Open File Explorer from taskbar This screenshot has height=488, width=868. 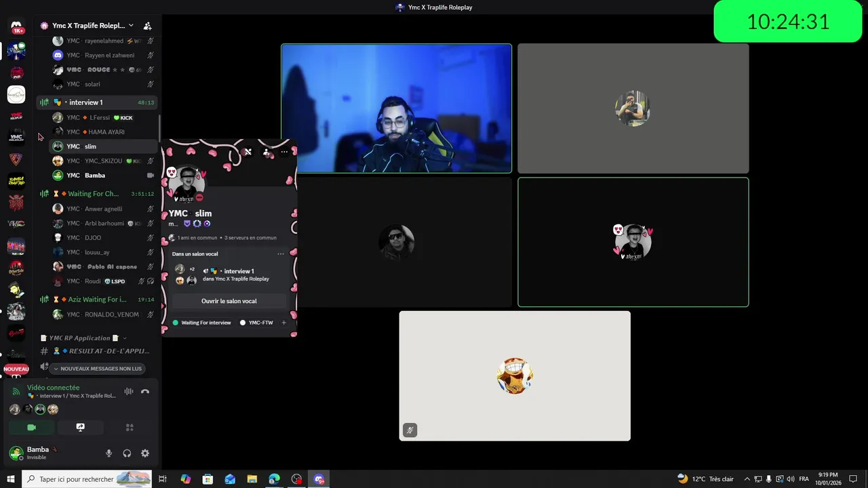252,479
